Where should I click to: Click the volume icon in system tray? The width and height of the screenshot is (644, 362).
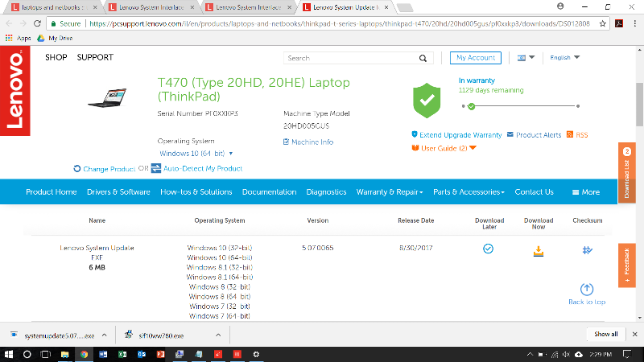pos(567,354)
